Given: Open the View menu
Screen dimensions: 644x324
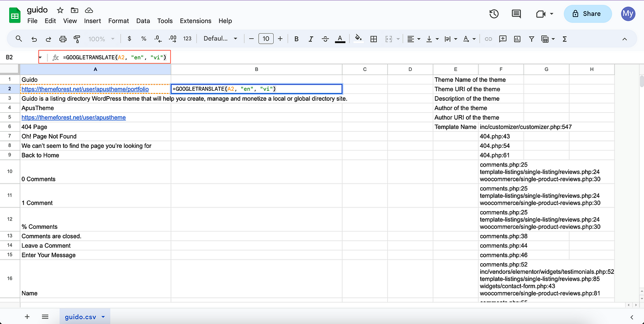Looking at the screenshot, I should click(70, 21).
